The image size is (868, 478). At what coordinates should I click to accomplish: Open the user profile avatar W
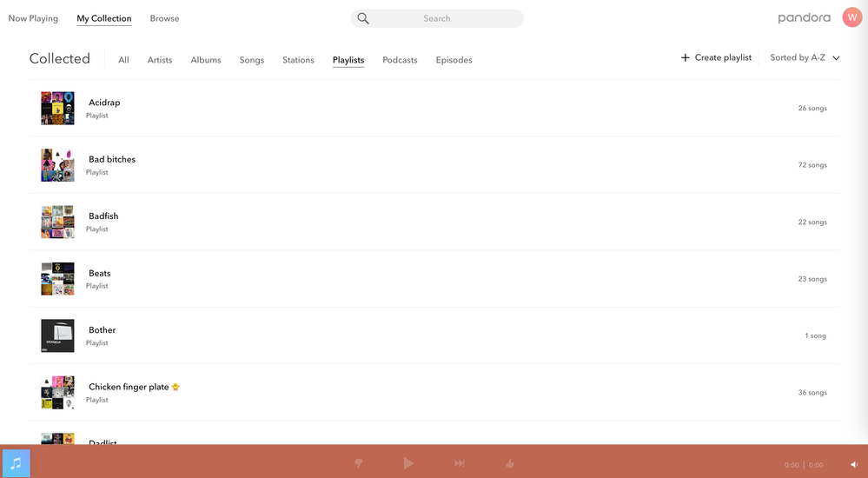851,17
